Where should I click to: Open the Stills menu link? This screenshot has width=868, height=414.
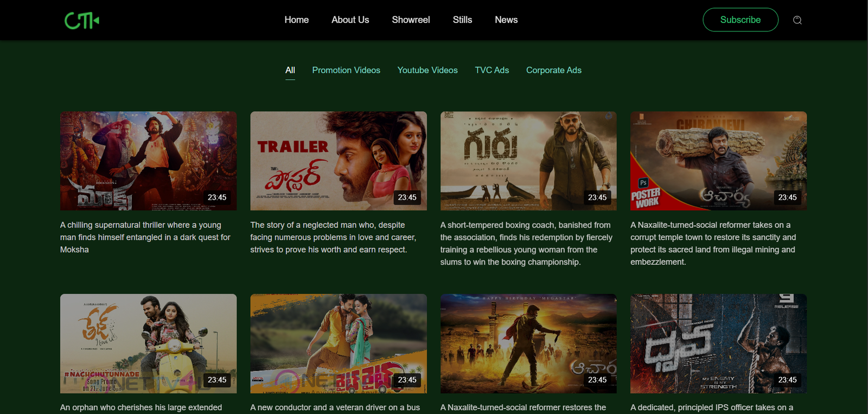point(462,20)
